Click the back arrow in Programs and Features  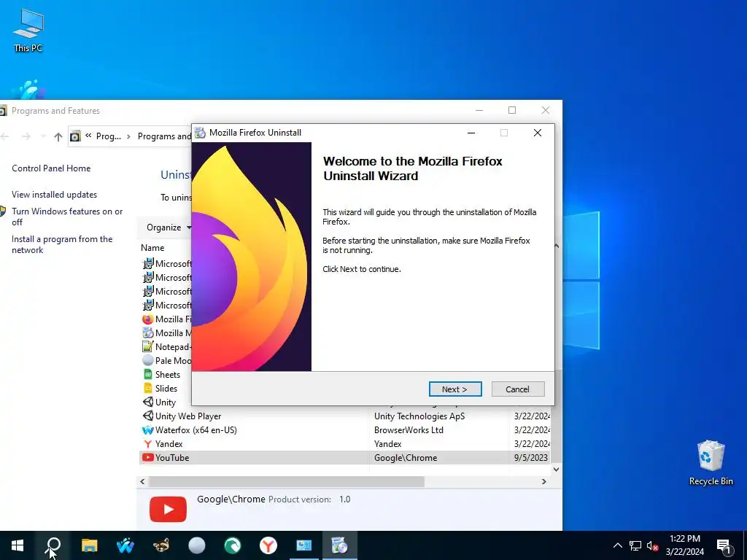(5, 136)
